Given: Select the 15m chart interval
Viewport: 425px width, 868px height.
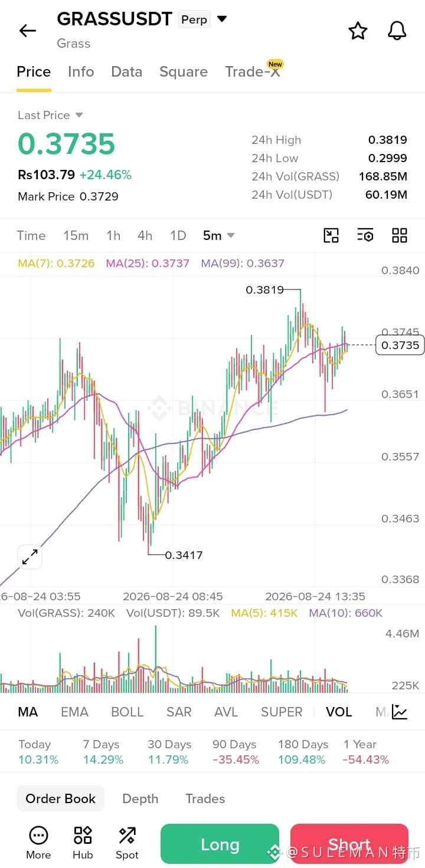Looking at the screenshot, I should (x=76, y=236).
